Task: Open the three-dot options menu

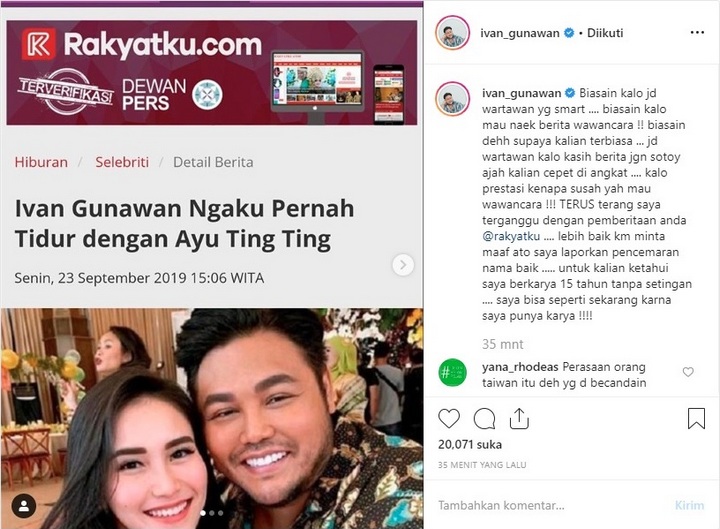Action: tap(697, 33)
